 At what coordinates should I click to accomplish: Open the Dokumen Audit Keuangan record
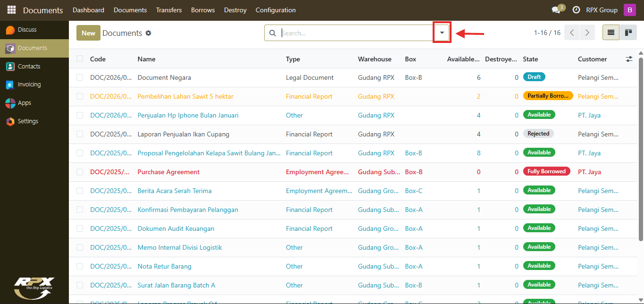pyautogui.click(x=176, y=228)
